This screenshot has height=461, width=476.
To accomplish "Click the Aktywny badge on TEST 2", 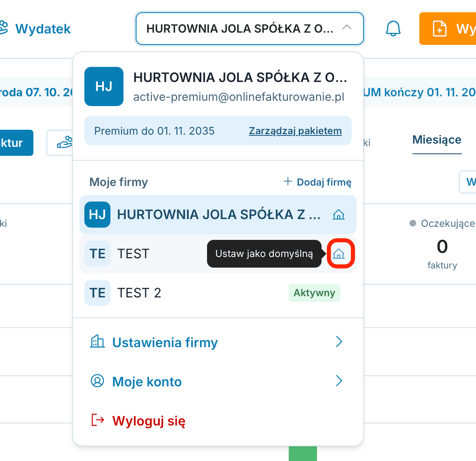I will tap(314, 293).
